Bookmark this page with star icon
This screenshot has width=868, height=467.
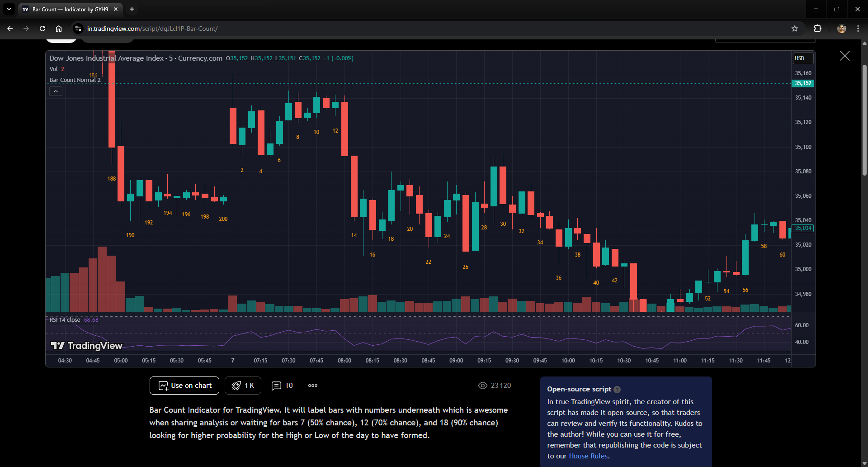tap(795, 29)
